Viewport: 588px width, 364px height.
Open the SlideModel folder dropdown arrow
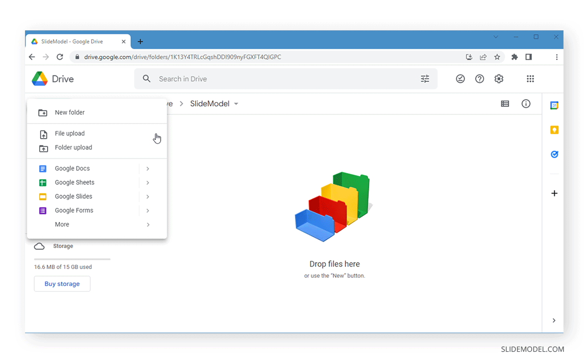tap(236, 103)
